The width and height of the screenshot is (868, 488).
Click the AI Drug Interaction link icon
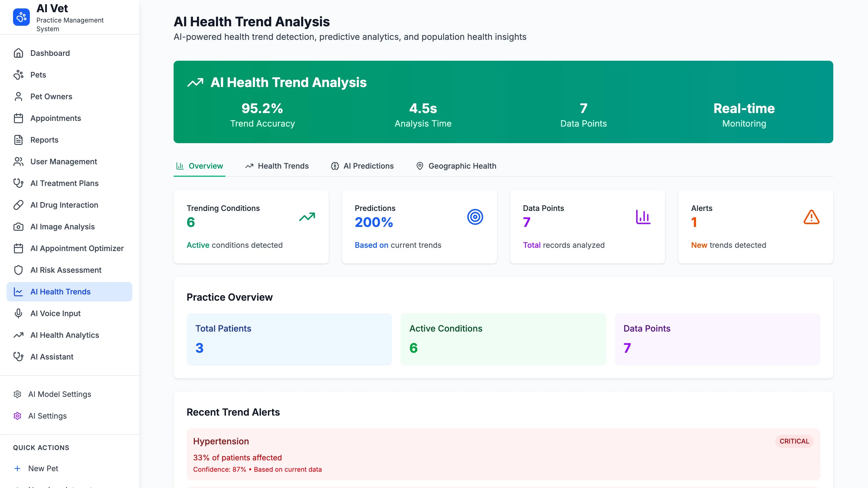pos(18,205)
